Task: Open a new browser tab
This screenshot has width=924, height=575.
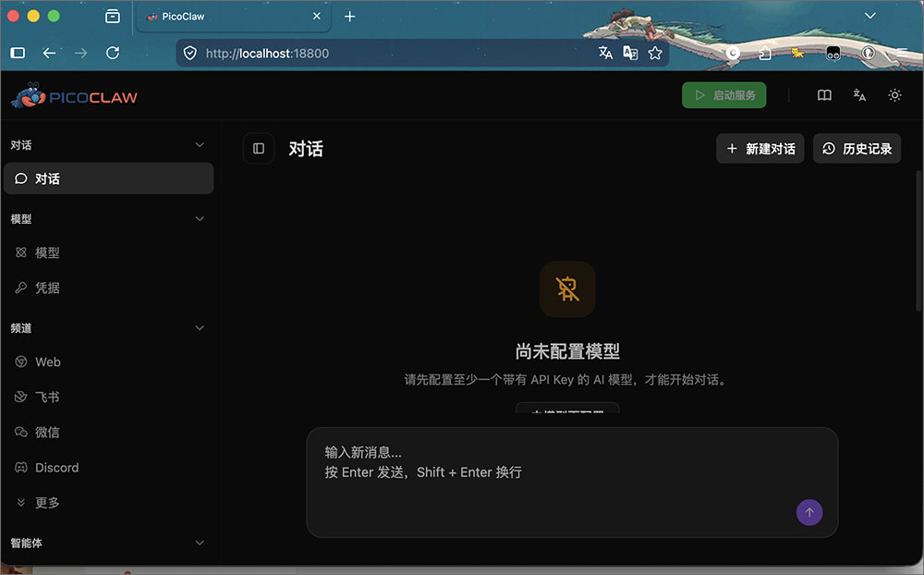Action: (349, 17)
